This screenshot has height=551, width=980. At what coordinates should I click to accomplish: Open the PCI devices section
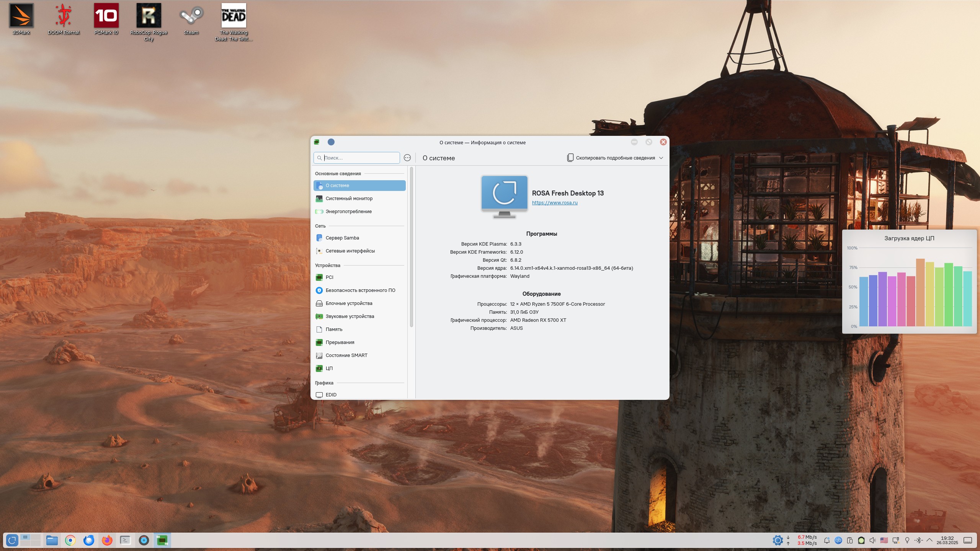[x=329, y=277]
